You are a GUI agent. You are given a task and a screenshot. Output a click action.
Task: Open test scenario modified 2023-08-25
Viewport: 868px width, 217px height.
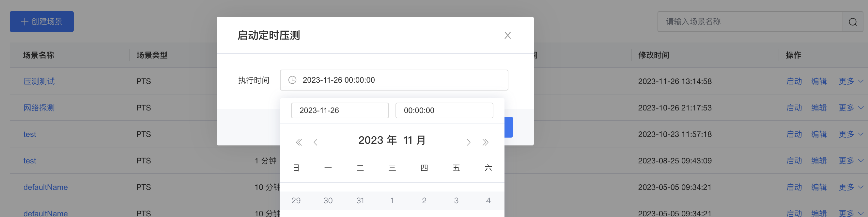coord(30,161)
